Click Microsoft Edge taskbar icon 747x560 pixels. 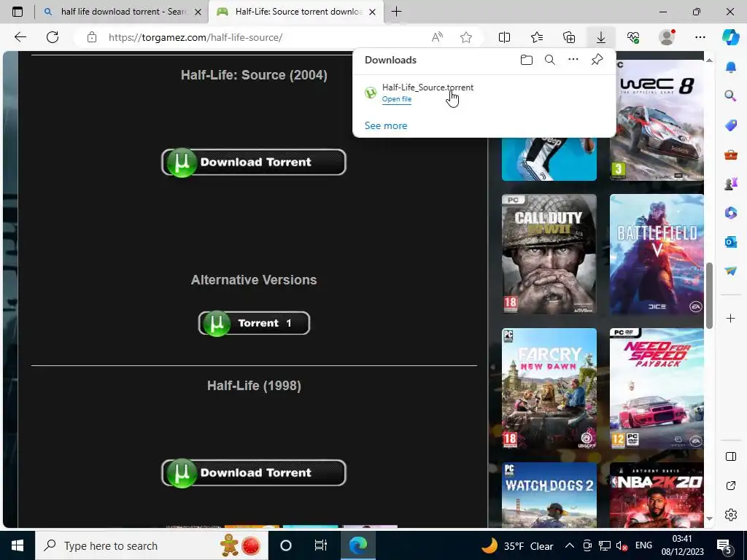coord(357,545)
